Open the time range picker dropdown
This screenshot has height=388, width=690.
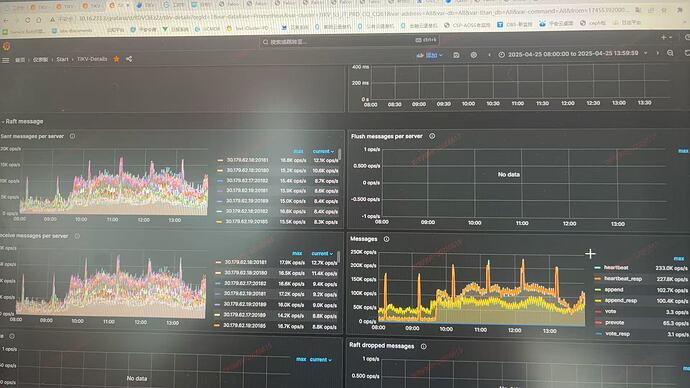pos(573,54)
